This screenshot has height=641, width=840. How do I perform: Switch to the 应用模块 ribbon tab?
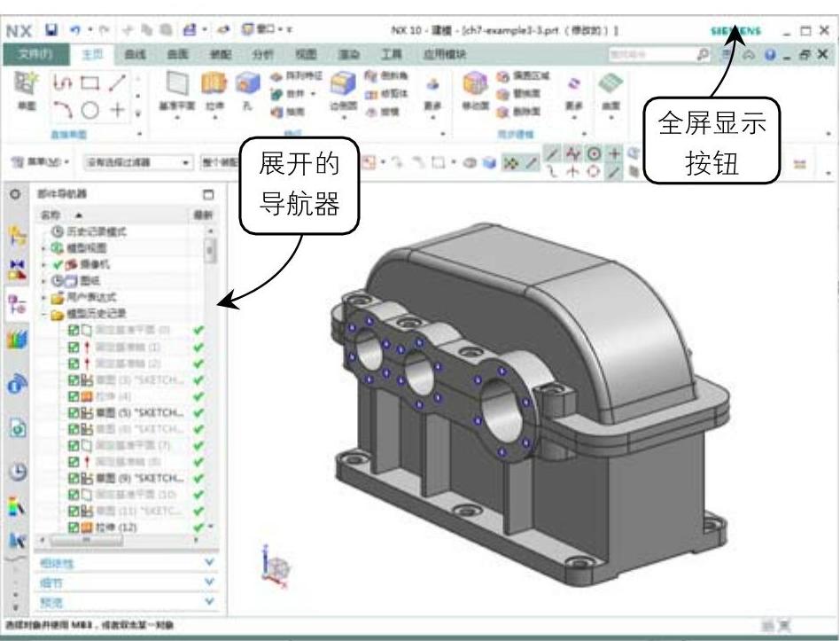pyautogui.click(x=444, y=54)
